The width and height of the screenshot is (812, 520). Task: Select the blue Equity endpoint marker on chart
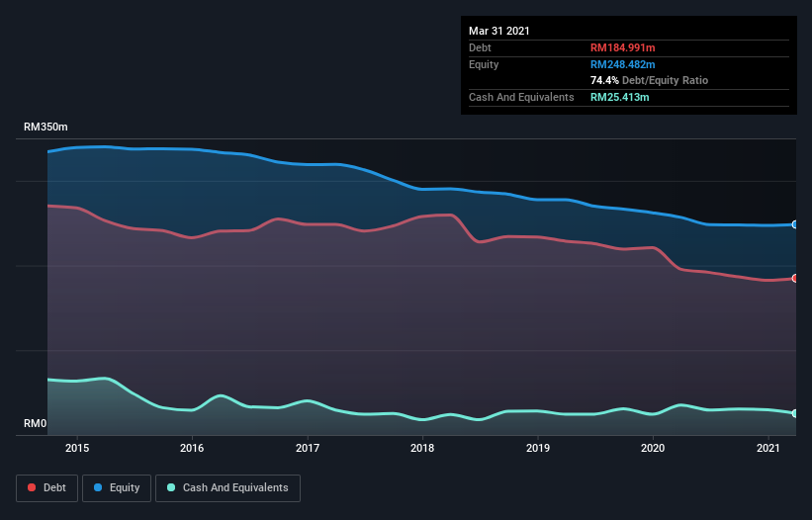795,224
